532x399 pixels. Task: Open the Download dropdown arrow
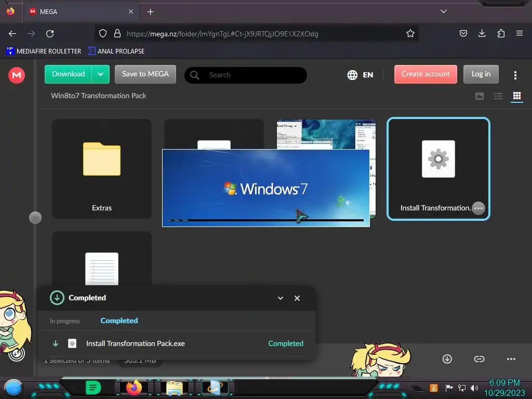(x=100, y=74)
